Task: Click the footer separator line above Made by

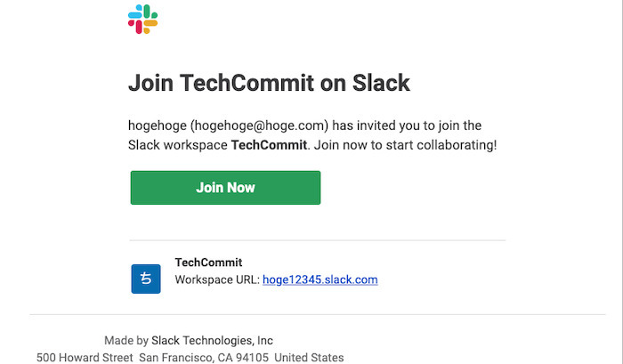Action: 318,315
